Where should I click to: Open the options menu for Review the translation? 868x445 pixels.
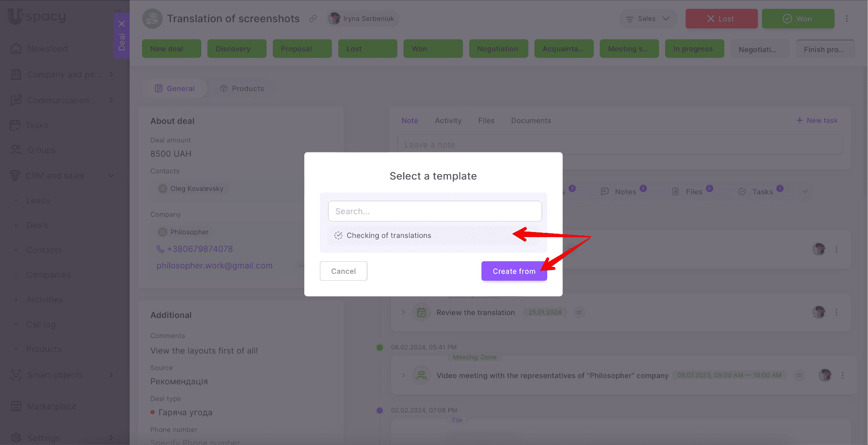836,312
